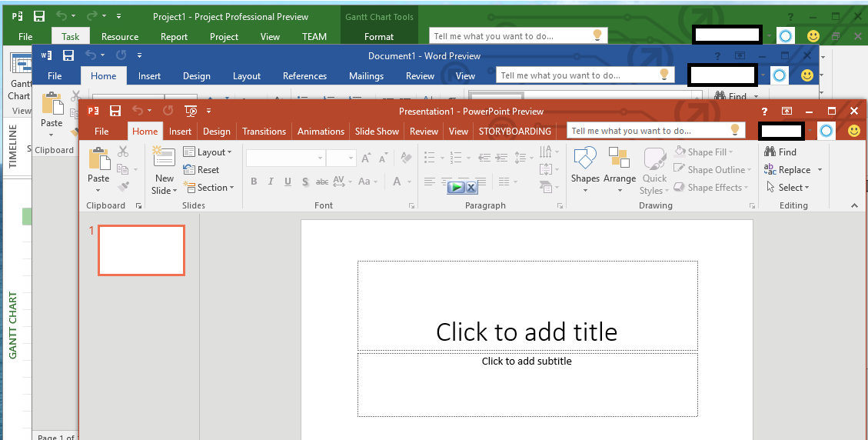
Task: Increase list level icon in PowerPoint
Action: [501, 158]
